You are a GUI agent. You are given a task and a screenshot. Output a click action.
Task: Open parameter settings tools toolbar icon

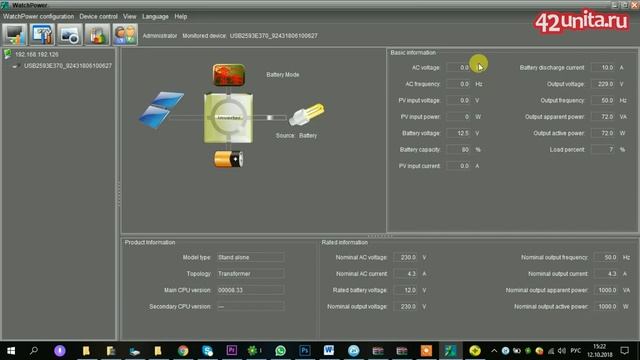[x=42, y=34]
